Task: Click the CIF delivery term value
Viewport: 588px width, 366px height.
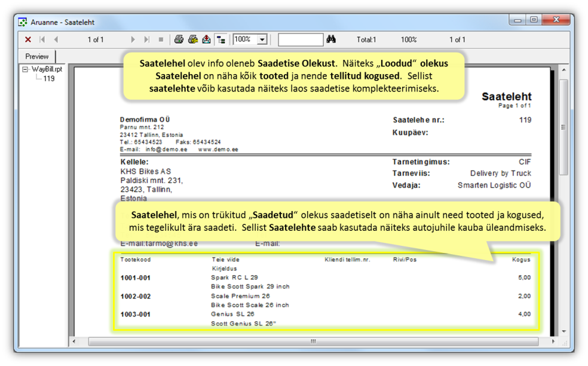Action: point(525,162)
